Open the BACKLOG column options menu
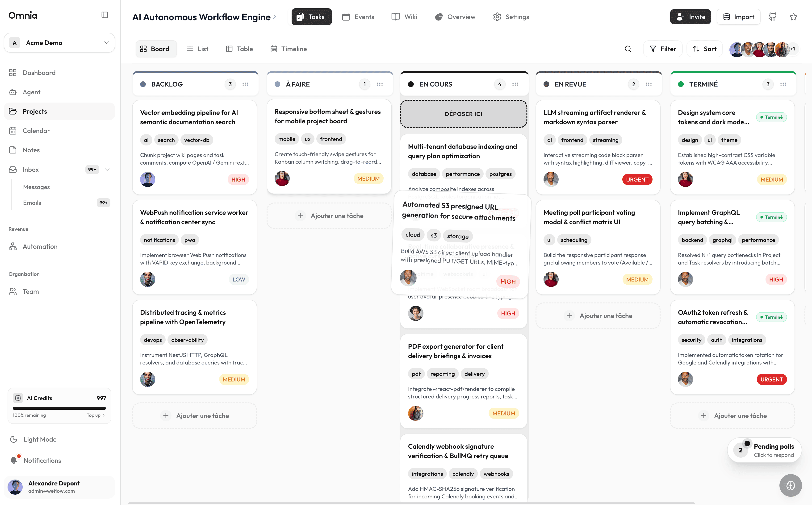Image resolution: width=812 pixels, height=505 pixels. coord(245,84)
